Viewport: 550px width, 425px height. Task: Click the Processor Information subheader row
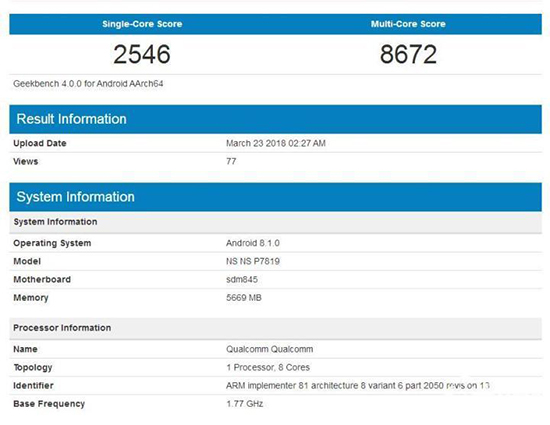275,328
